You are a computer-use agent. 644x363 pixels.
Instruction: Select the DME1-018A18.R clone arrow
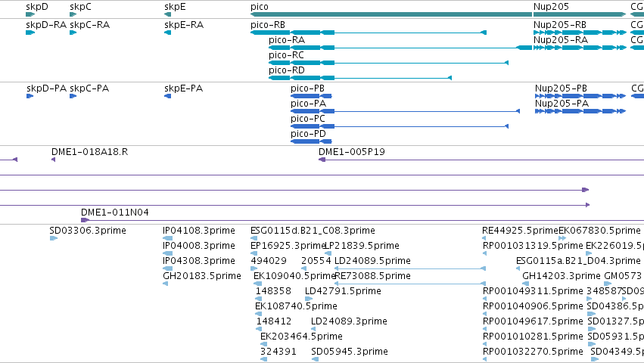54,160
